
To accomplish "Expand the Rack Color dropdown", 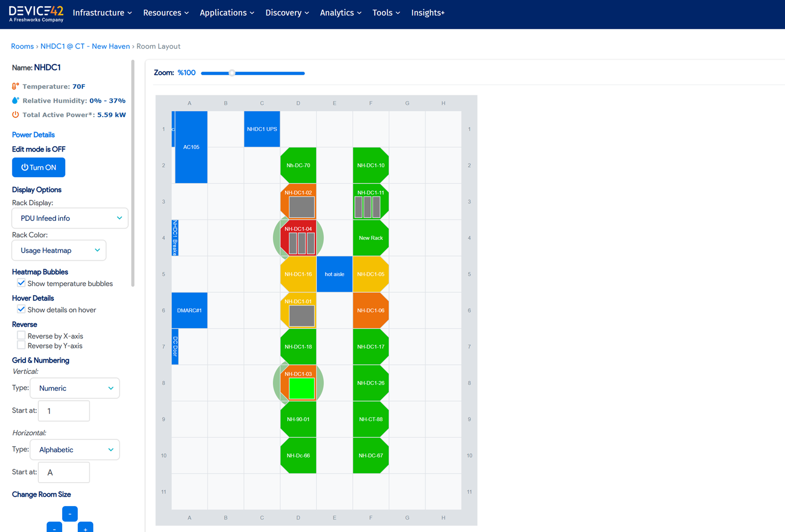I will pos(59,250).
